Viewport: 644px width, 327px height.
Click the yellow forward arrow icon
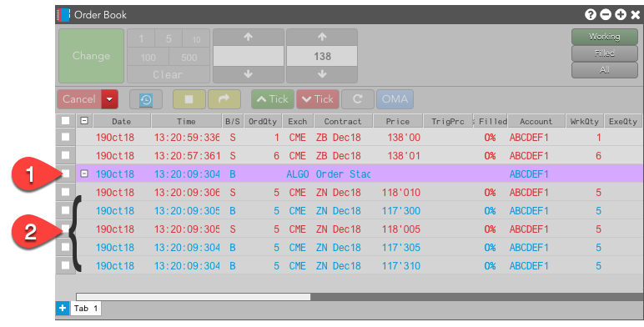(x=224, y=99)
